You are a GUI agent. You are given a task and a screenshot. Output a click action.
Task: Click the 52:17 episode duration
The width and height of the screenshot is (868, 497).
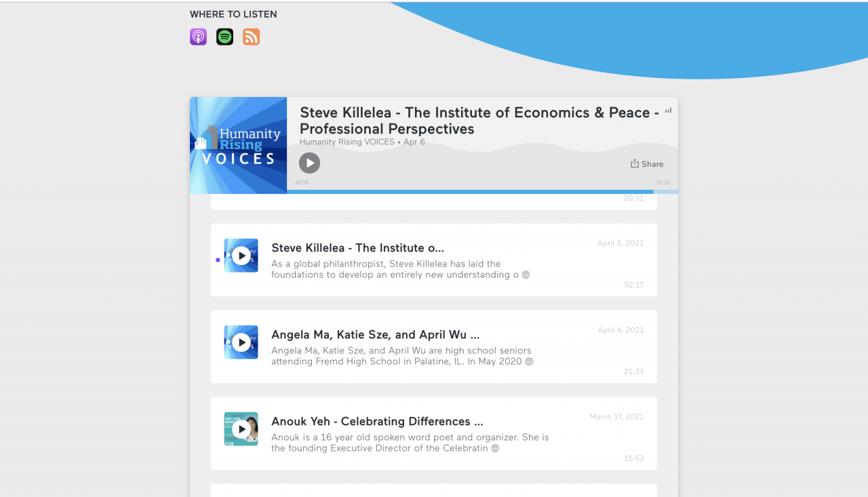coord(634,285)
